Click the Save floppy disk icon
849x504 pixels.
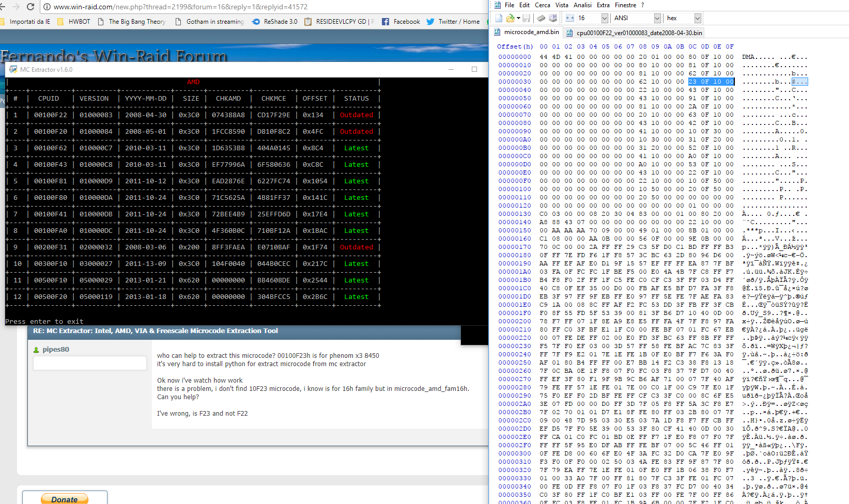click(527, 18)
